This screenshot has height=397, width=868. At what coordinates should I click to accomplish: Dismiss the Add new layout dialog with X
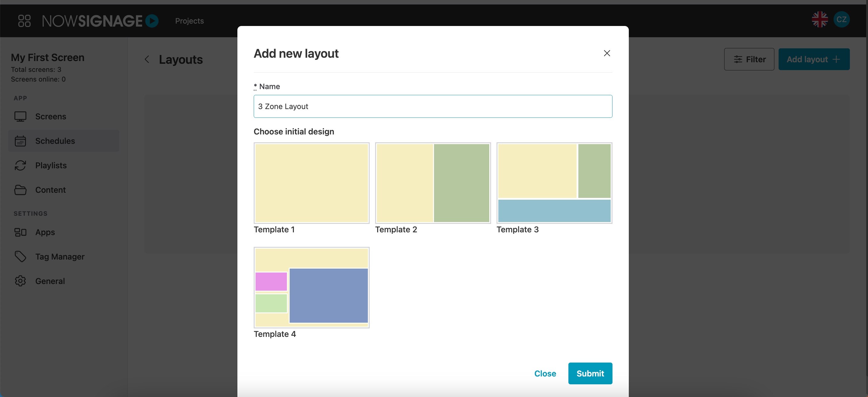[606, 53]
